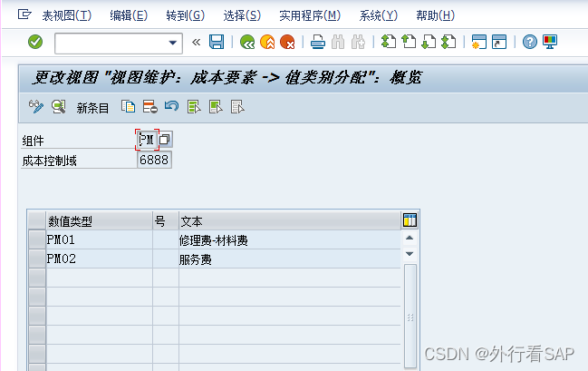This screenshot has height=371, width=588.
Task: Open the 实用程序(M) menu
Action: point(310,15)
